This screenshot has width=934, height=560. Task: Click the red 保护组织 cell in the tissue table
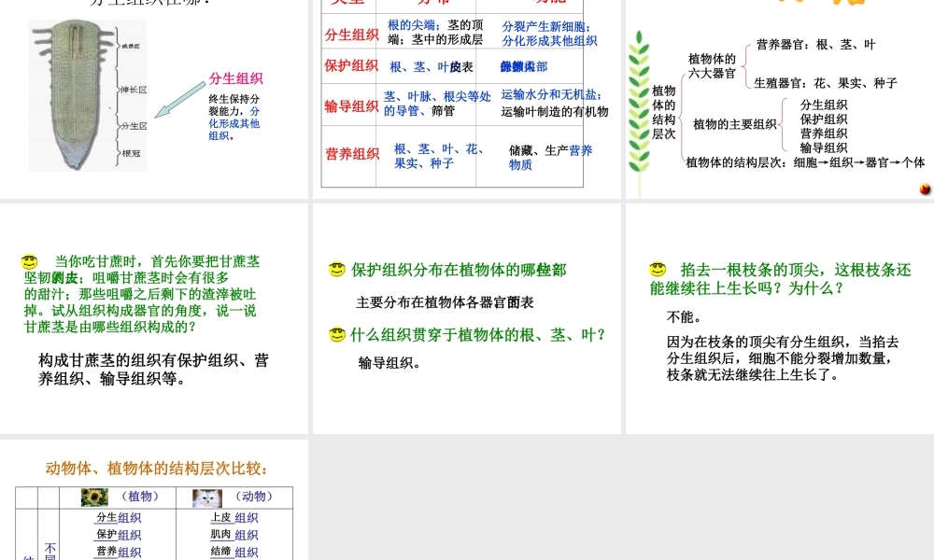coord(351,65)
